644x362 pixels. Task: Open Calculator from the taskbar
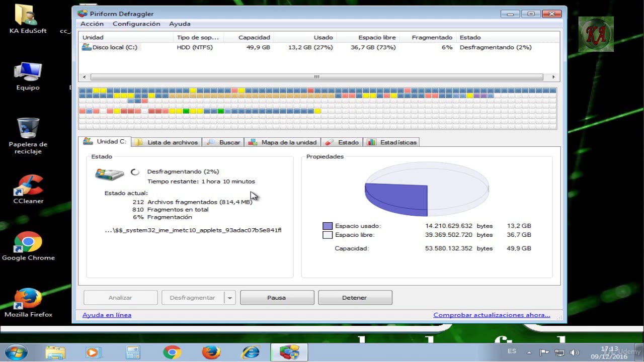133,352
